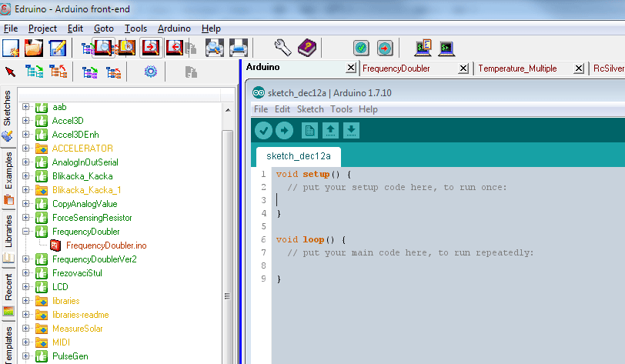Create a new sketch via toolbar icon
Screen dimensions: 625x364
click(11, 48)
